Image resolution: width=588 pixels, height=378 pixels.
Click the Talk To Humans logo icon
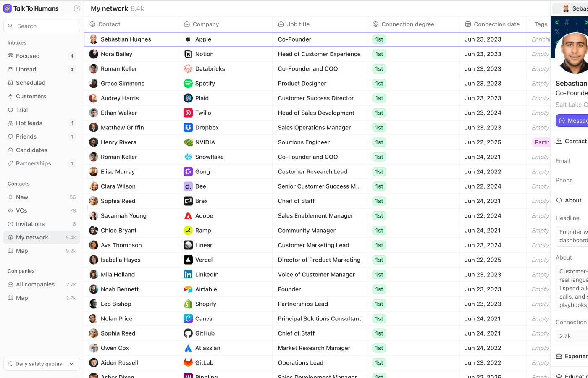[8, 8]
